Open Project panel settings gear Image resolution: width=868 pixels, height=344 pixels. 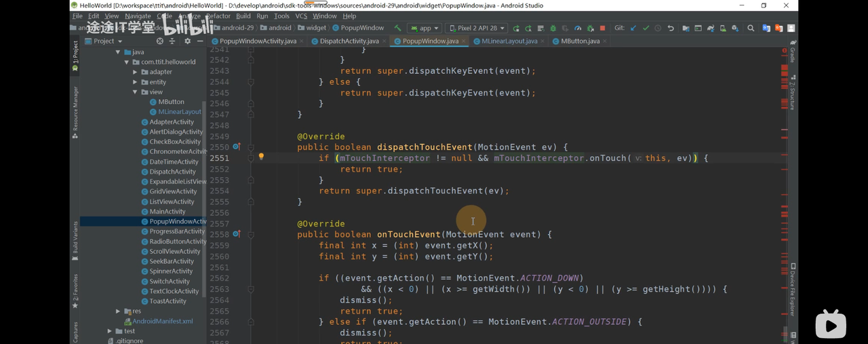[x=188, y=41]
